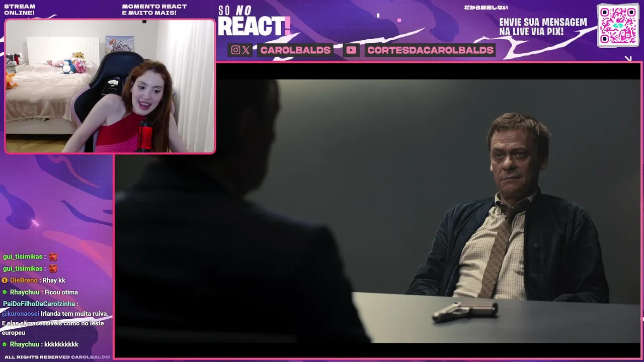Screen dimensions: 644x362
Task: Click the green badge beside 'Rhaychuu : Ficou otima'
Action: point(5,293)
